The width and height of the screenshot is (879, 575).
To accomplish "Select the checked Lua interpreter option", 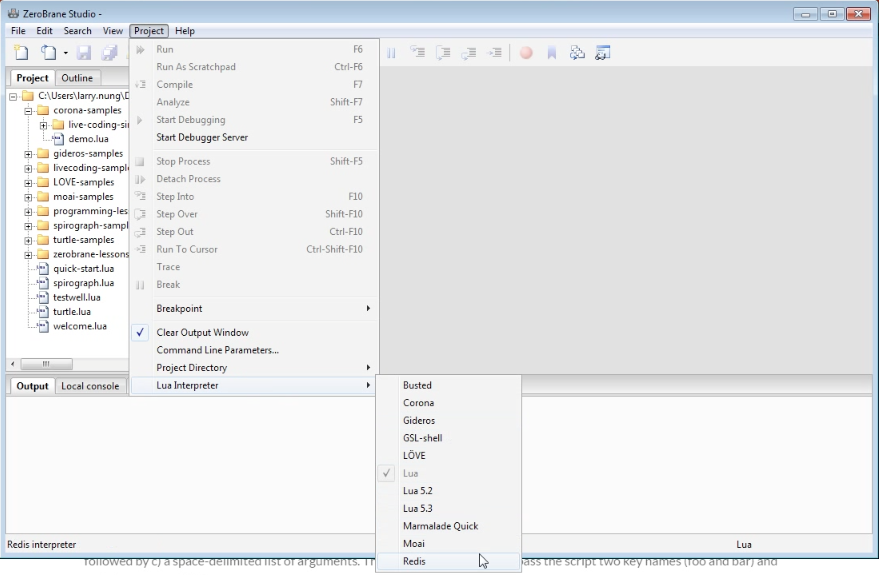I will click(x=448, y=473).
